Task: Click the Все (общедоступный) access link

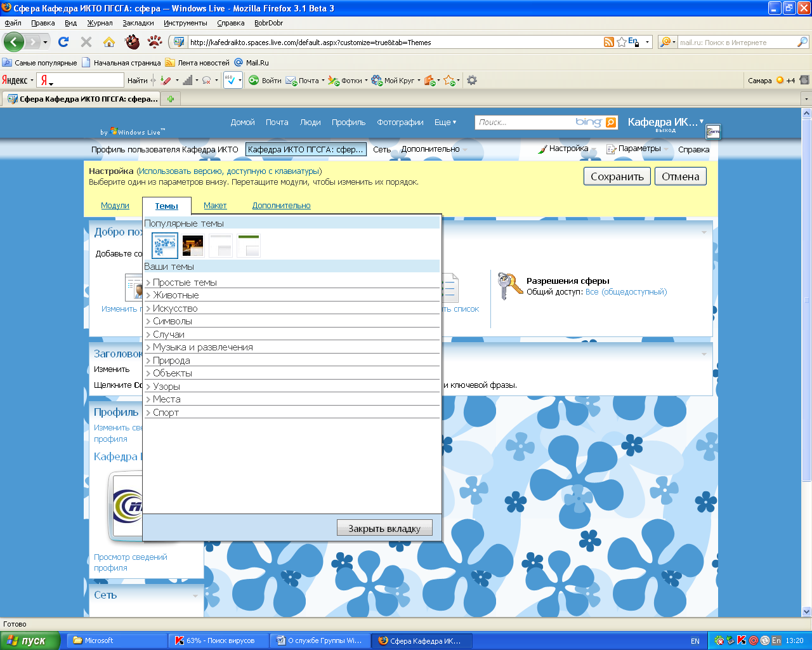Action: (626, 292)
